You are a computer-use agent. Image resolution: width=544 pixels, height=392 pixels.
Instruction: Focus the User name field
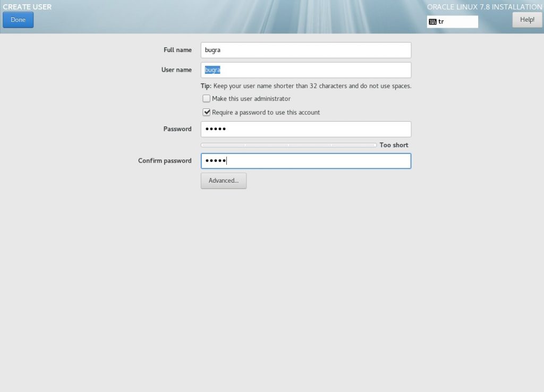(306, 70)
